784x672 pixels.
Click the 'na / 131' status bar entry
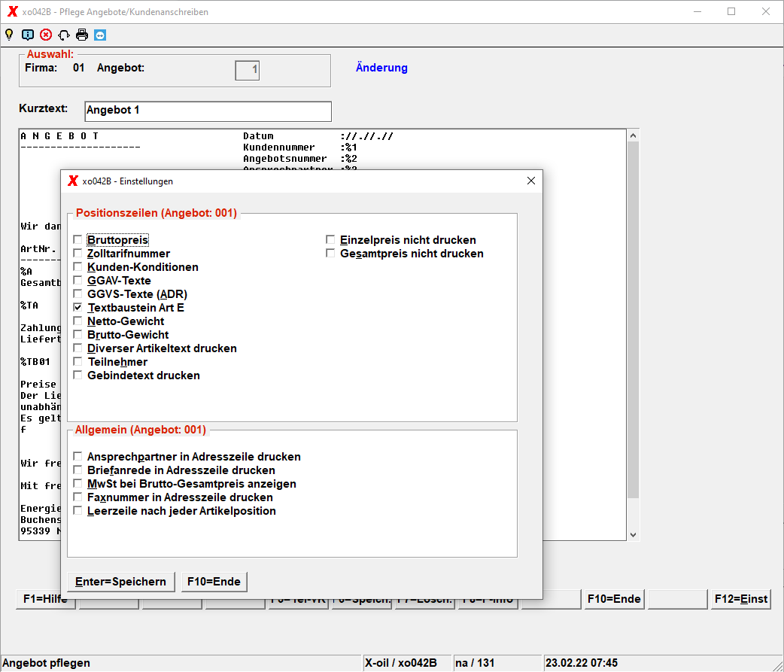(475, 663)
